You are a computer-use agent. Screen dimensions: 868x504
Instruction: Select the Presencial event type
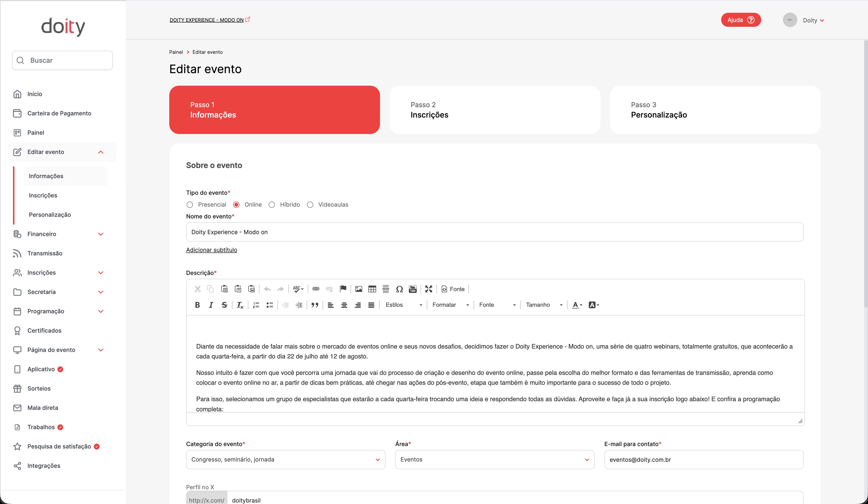click(190, 205)
